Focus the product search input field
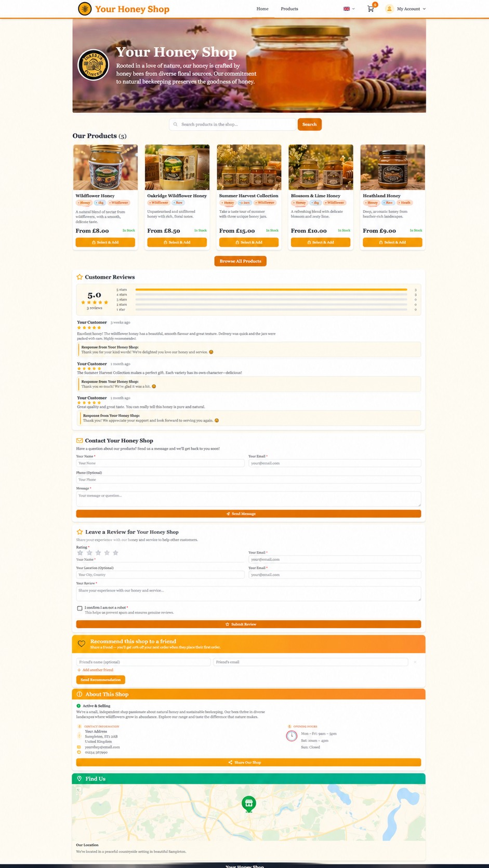 (x=233, y=125)
